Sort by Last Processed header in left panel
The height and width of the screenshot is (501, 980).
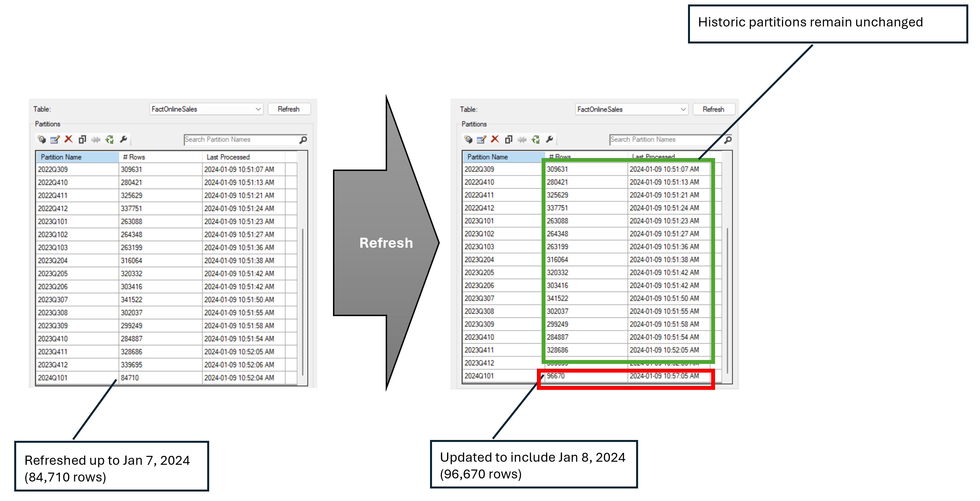[243, 157]
